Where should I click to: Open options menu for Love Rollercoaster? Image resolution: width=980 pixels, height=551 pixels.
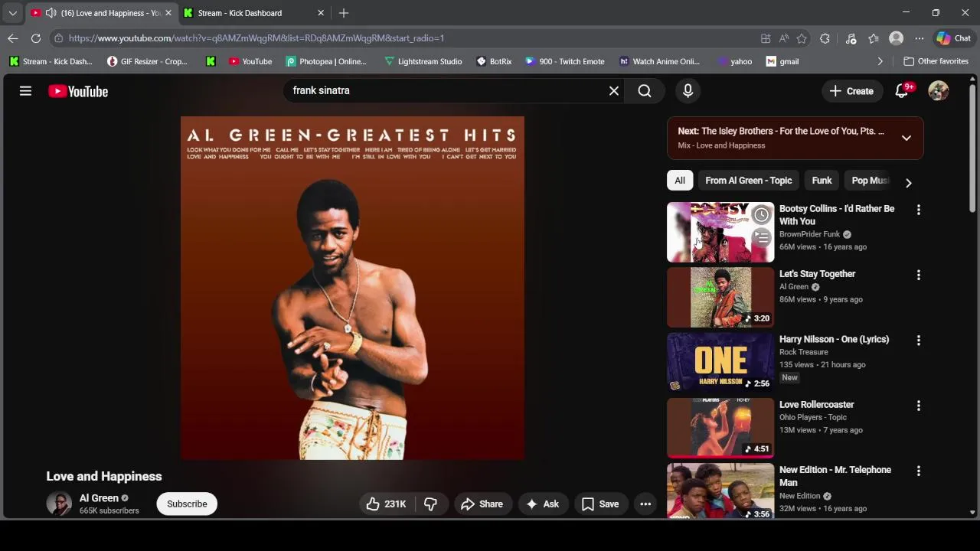click(919, 406)
